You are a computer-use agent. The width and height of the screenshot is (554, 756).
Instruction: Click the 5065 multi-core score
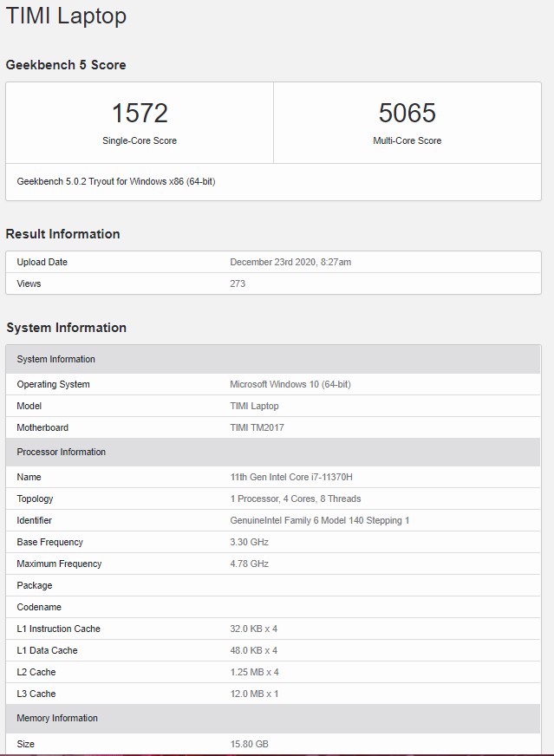(407, 113)
